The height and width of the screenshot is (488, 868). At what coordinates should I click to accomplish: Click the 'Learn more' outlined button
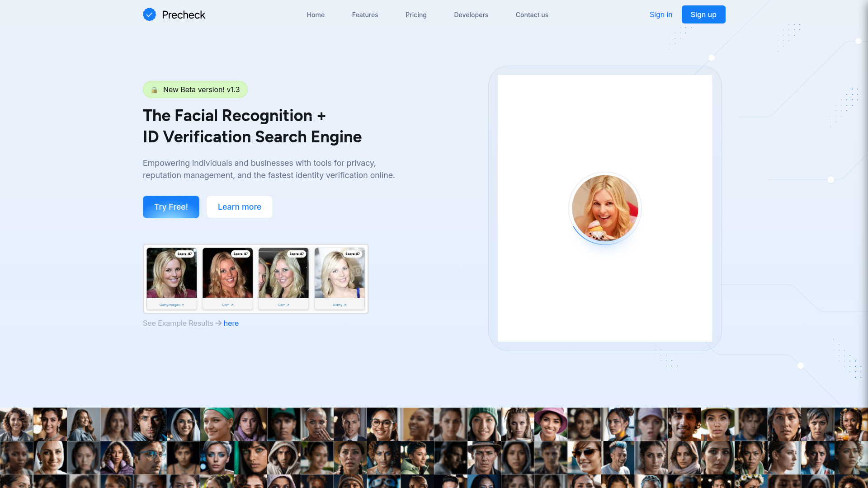coord(239,207)
